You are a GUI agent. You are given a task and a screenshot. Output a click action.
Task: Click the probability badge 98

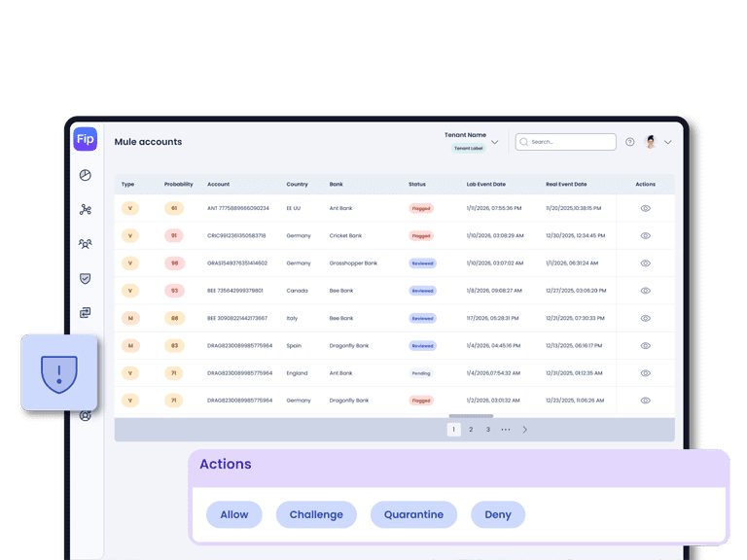174,263
